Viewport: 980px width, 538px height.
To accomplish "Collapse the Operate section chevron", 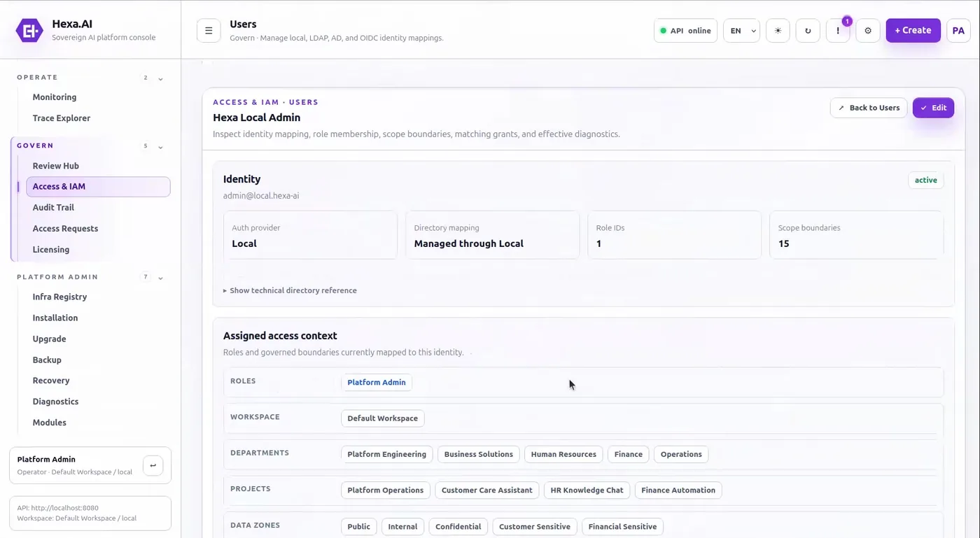I will tap(160, 78).
